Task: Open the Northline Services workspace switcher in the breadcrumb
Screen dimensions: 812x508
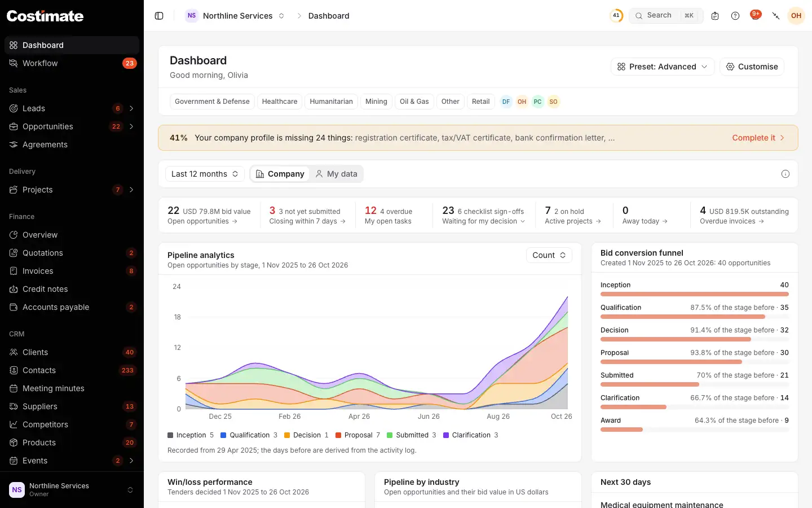Action: click(x=235, y=16)
